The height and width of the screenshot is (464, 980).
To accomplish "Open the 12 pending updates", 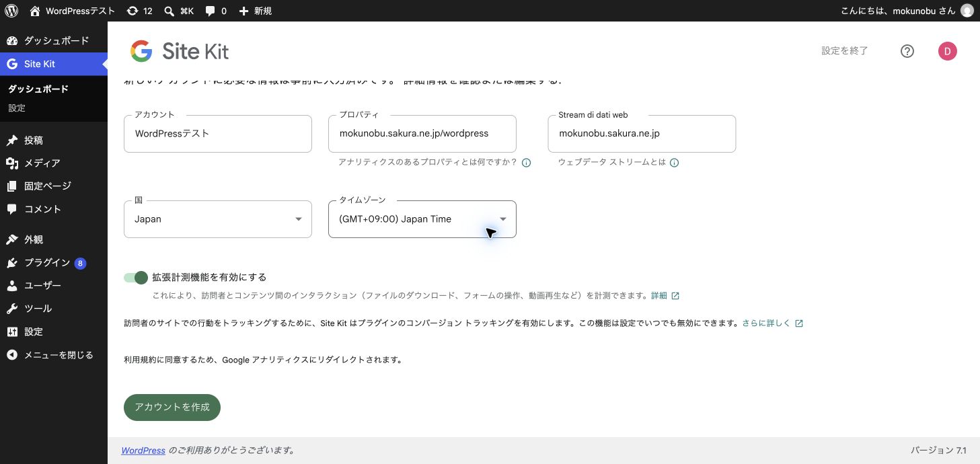I will coord(139,11).
